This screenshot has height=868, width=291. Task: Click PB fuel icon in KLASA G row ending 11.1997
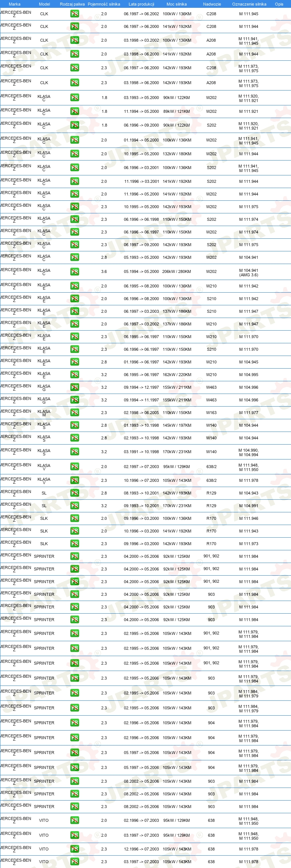tap(74, 400)
